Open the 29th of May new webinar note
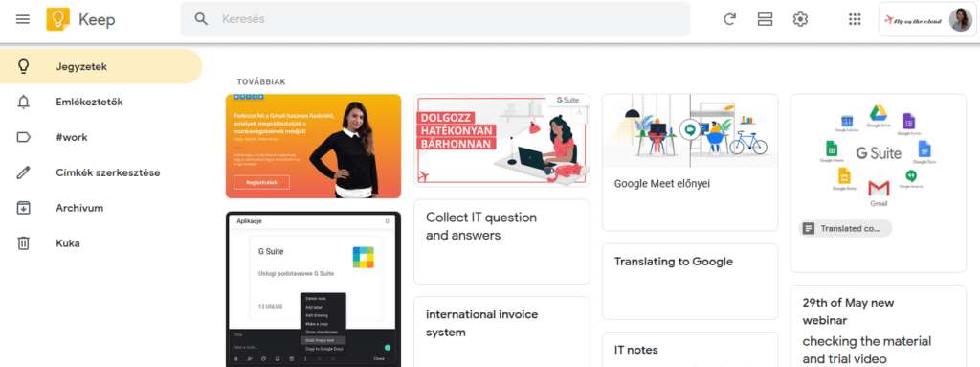This screenshot has width=980, height=367. click(879, 326)
